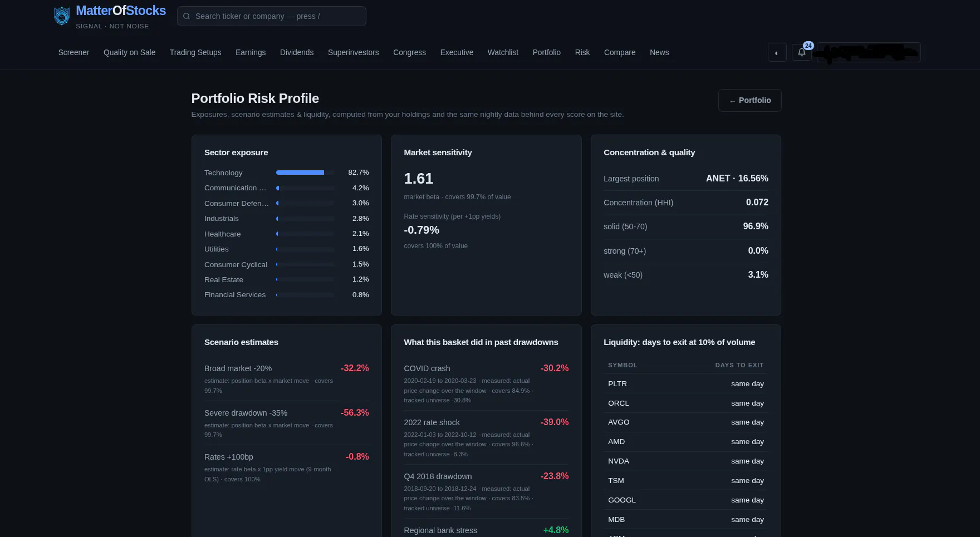The height and width of the screenshot is (537, 980).
Task: Click the 'Concentration (HHI)' label
Action: pos(639,203)
